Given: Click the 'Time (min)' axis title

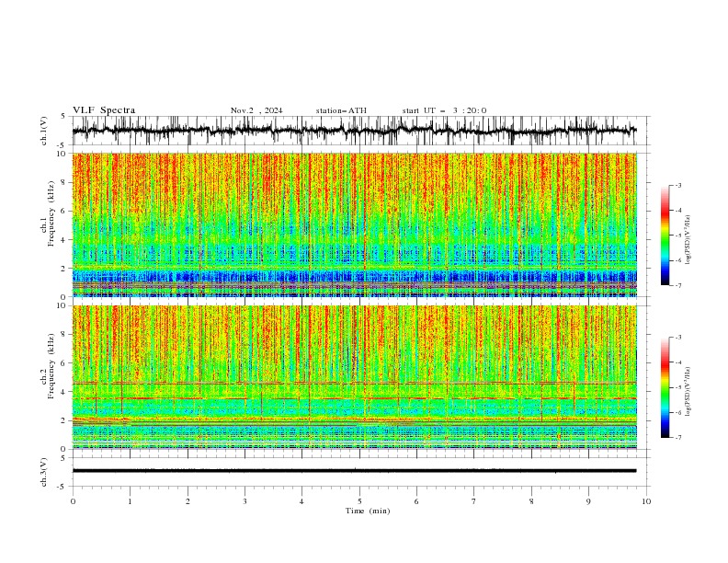Looking at the screenshot, I should pyautogui.click(x=368, y=511).
